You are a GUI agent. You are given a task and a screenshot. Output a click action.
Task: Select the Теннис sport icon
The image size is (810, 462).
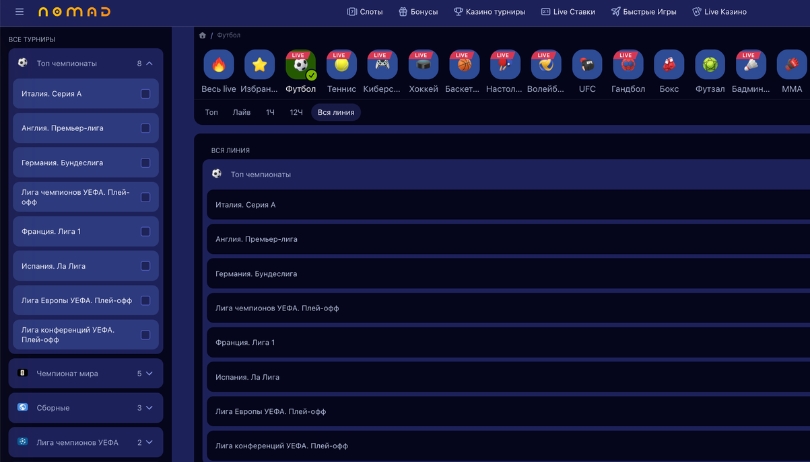coord(341,65)
